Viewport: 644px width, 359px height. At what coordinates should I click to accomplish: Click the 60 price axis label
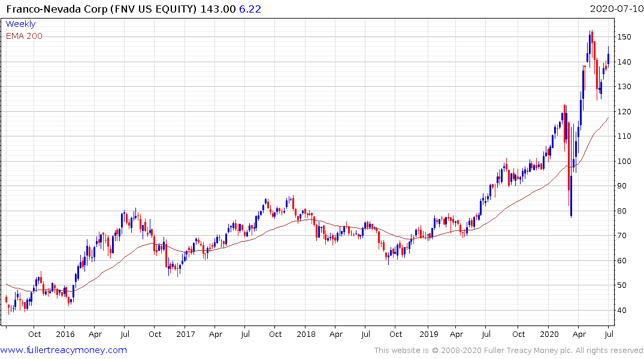622,260
